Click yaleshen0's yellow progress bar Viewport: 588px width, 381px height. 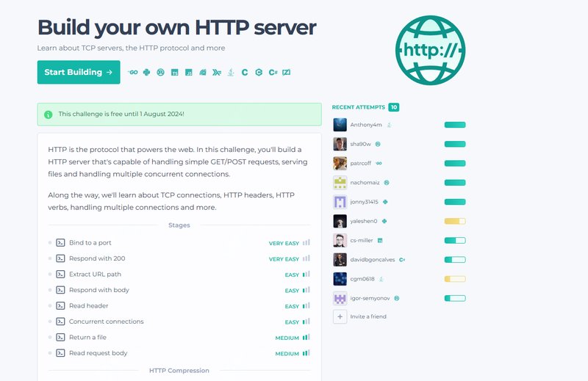[x=455, y=221]
